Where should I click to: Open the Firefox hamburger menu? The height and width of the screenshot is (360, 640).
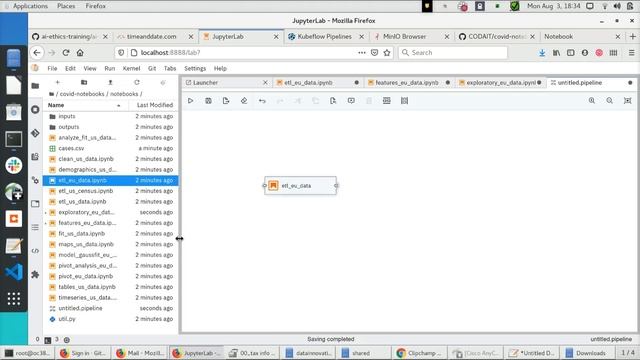click(x=631, y=53)
